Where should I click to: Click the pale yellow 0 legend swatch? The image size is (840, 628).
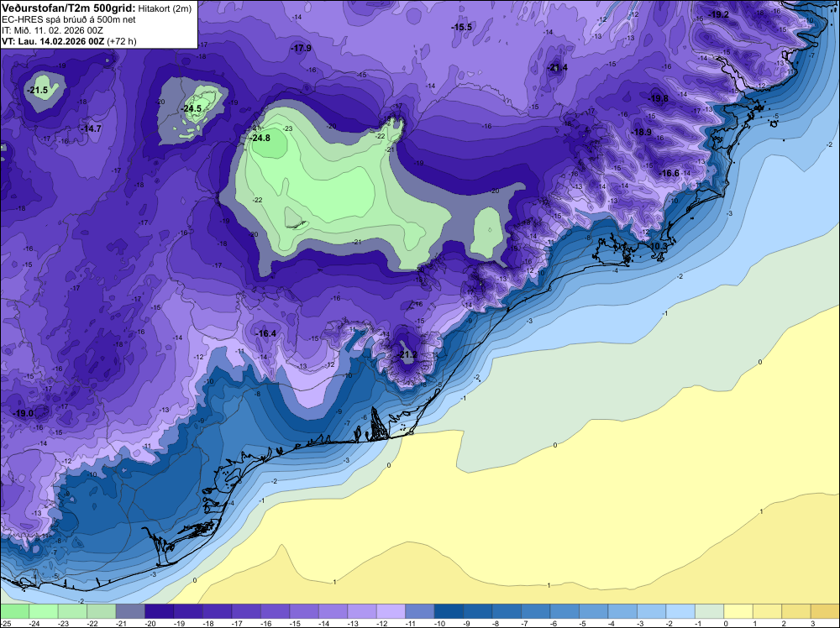click(x=738, y=611)
